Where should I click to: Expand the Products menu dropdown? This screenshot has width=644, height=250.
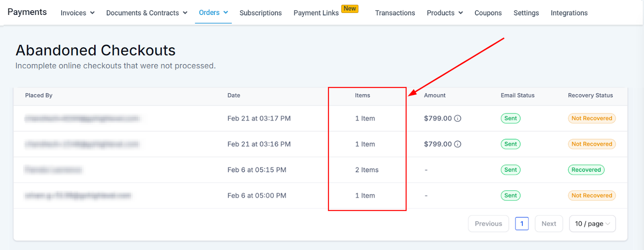(445, 13)
